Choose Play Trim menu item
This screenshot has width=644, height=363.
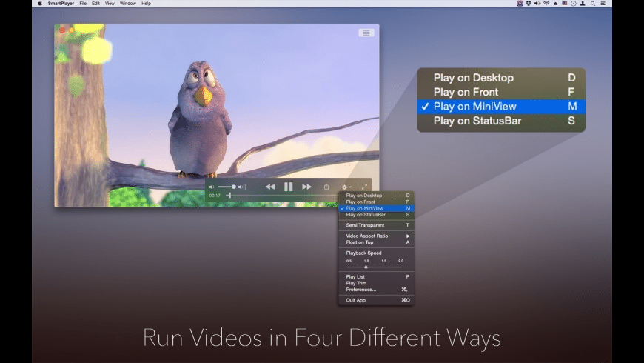pos(376,283)
